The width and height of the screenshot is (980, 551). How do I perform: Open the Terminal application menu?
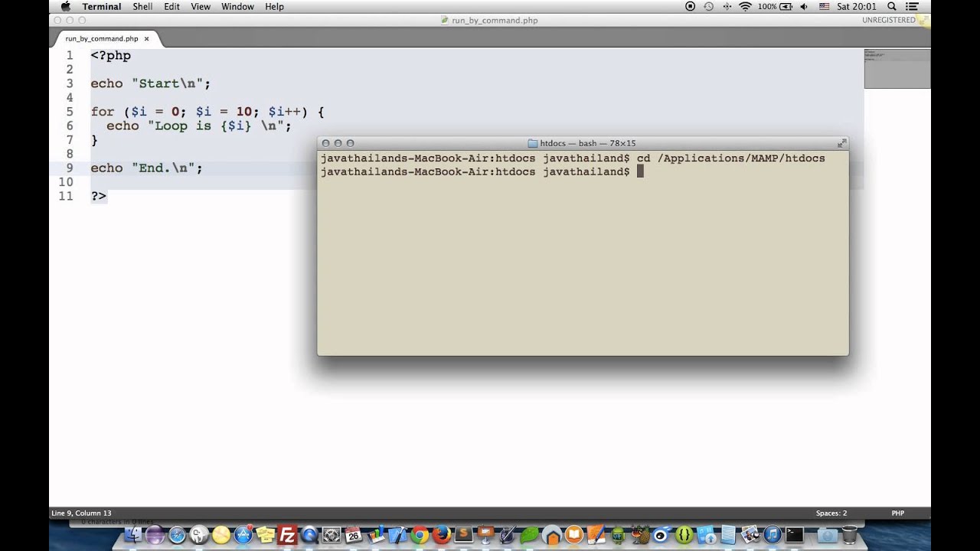pos(102,6)
